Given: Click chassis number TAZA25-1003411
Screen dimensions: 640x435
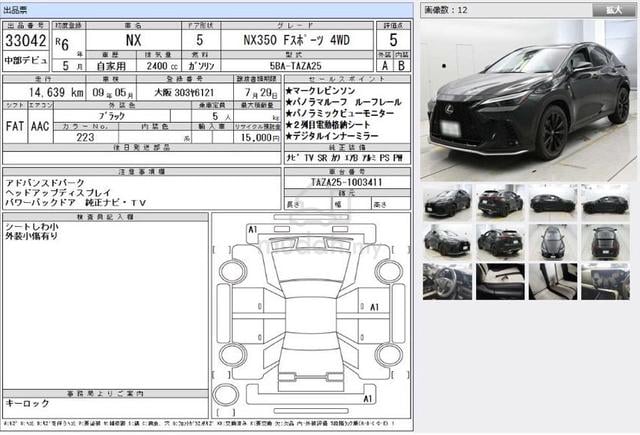Looking at the screenshot, I should (x=347, y=182).
